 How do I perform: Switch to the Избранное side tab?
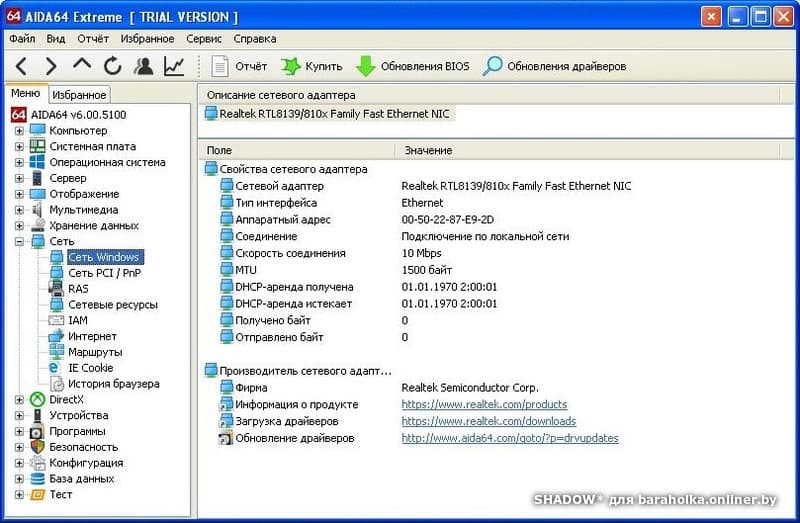click(x=79, y=95)
